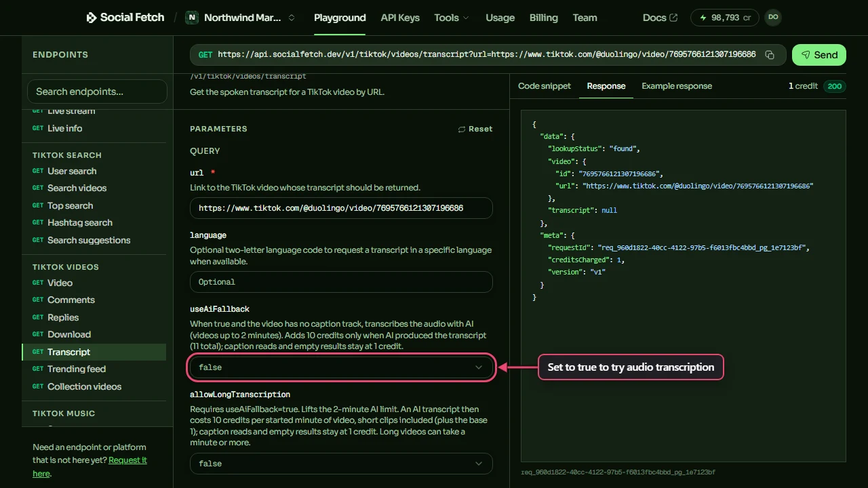This screenshot has height=488, width=868.
Task: Select the Collection videos endpoint
Action: [94, 386]
